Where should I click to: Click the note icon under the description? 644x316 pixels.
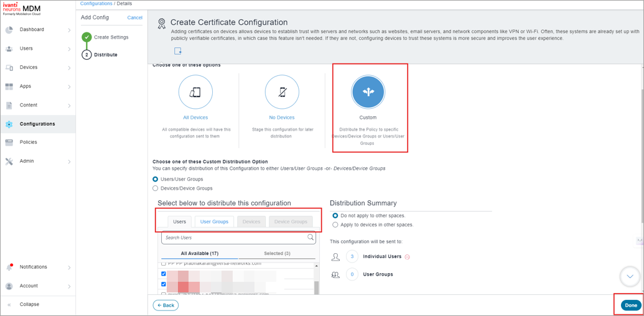(x=178, y=51)
